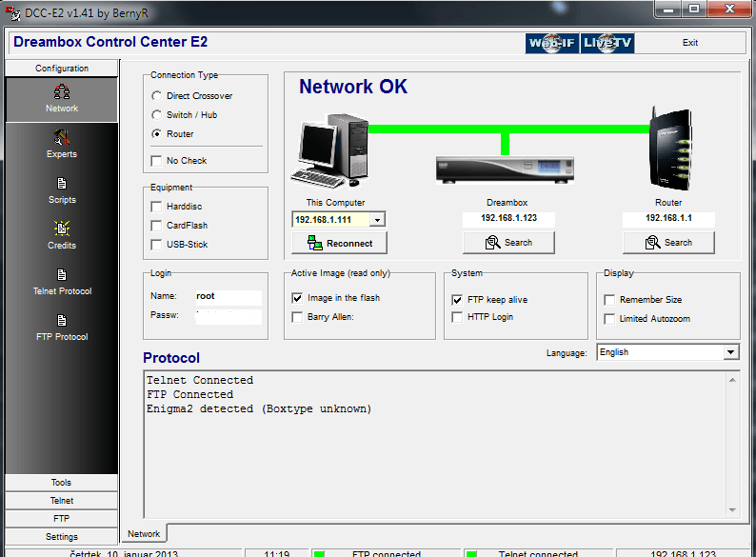This screenshot has height=557, width=756.
Task: Disable the FTP keep alive checkbox
Action: point(458,299)
